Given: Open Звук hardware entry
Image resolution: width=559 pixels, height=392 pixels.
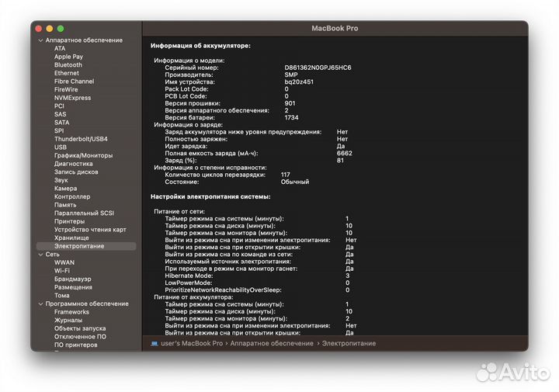Looking at the screenshot, I should [x=61, y=180].
